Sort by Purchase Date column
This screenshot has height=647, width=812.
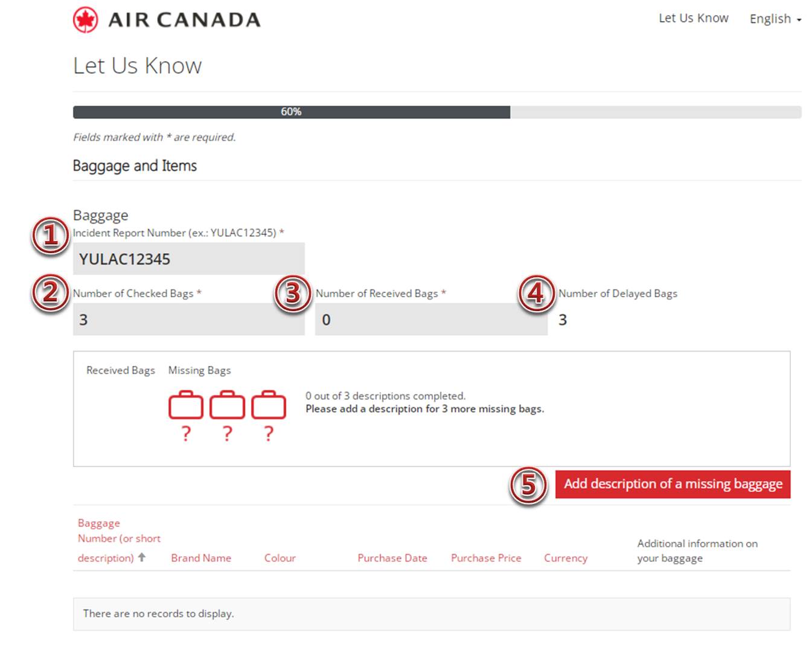tap(392, 558)
